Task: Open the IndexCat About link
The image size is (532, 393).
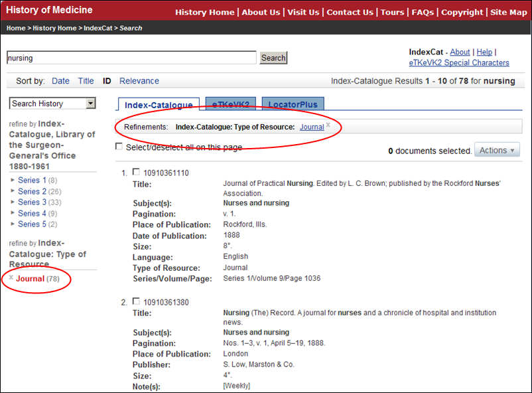Action: (x=460, y=52)
